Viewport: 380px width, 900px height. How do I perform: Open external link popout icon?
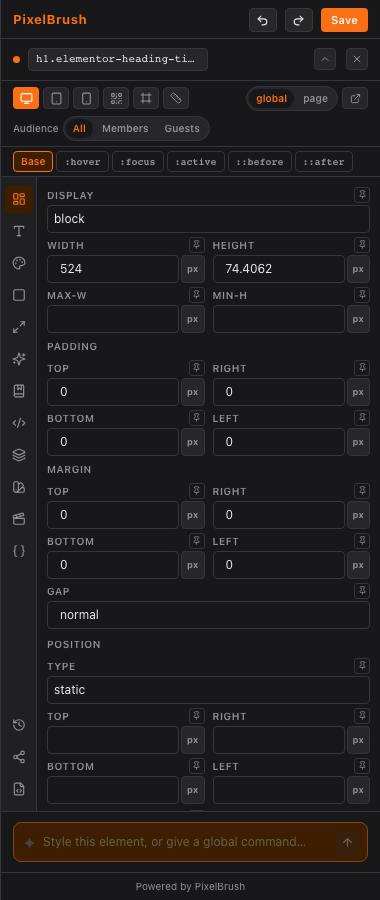[x=355, y=98]
